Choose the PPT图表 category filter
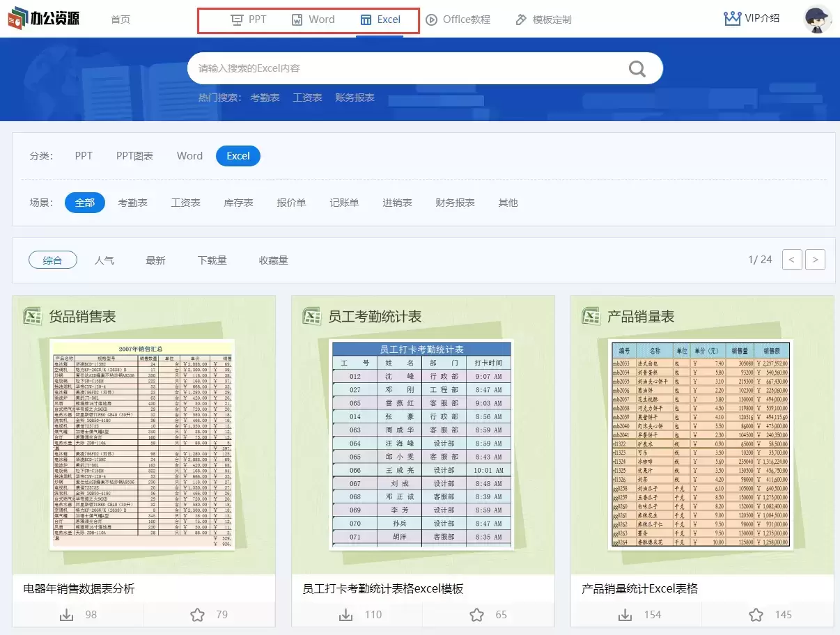Viewport: 840px width, 635px height. 134,156
